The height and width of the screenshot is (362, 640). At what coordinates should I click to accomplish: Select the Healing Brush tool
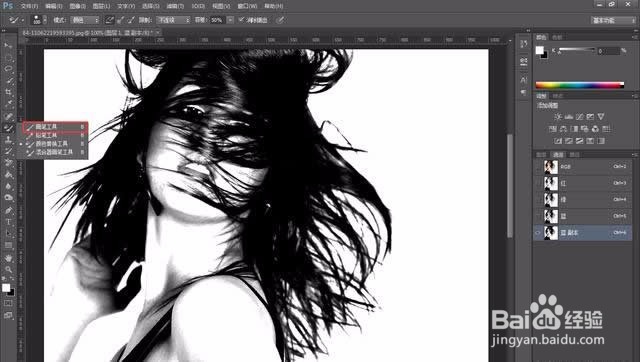pos(8,116)
